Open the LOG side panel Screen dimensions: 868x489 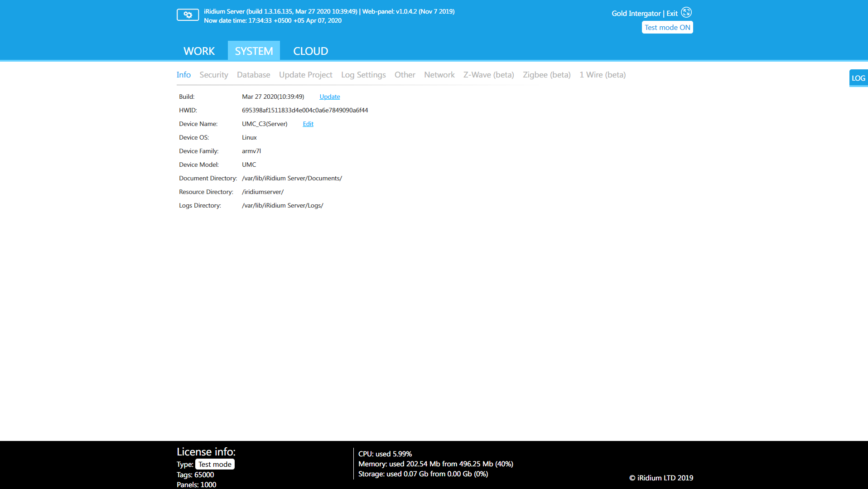pos(858,78)
